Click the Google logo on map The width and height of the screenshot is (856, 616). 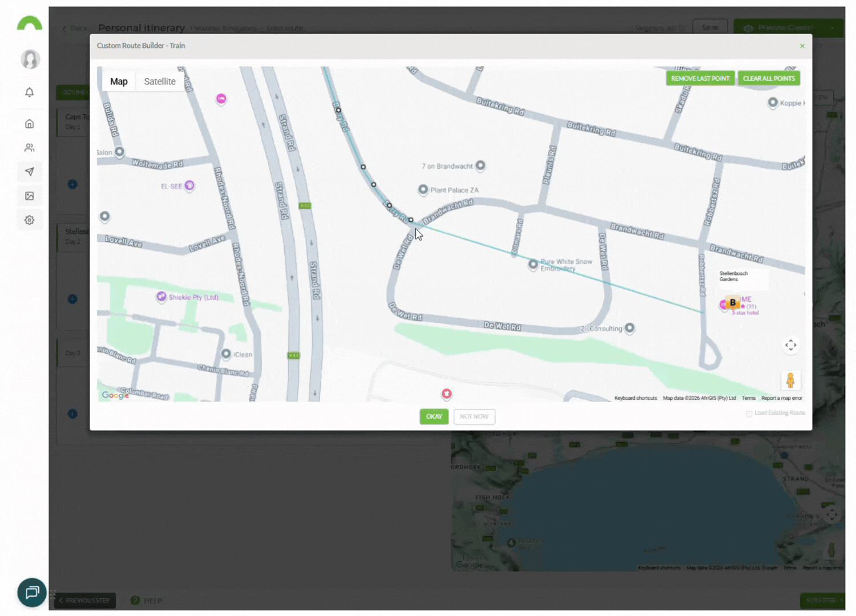click(x=115, y=395)
